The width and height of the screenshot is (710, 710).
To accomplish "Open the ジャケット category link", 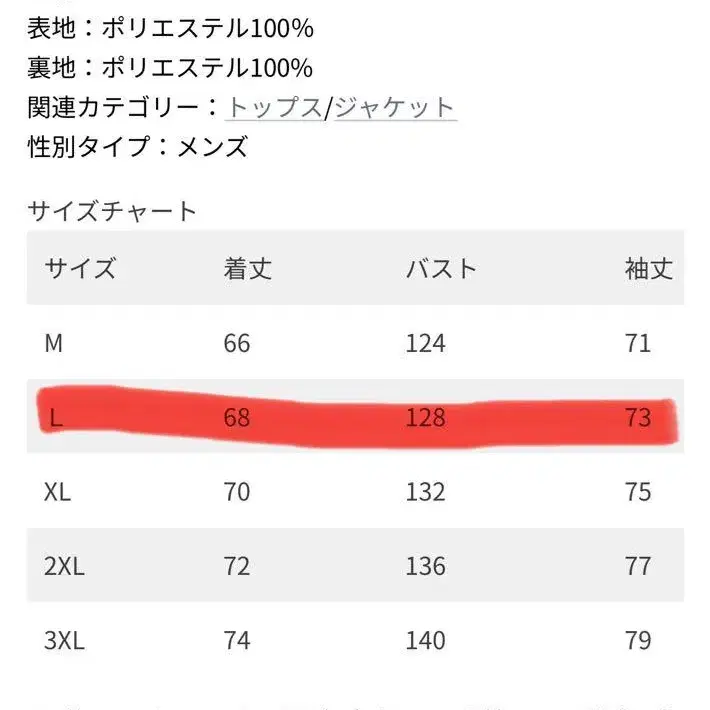I will (394, 107).
